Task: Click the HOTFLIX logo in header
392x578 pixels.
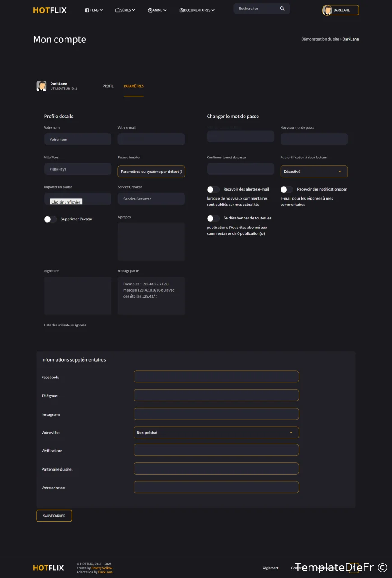Action: pyautogui.click(x=50, y=10)
